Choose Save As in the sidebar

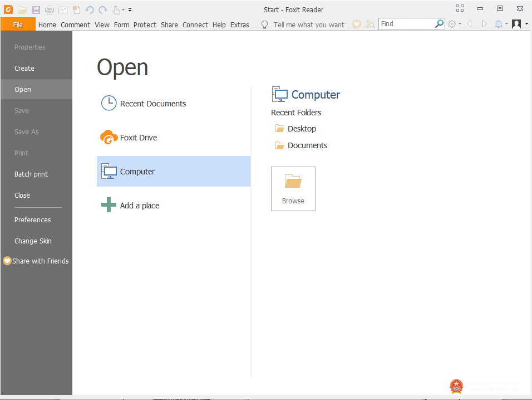point(36,131)
